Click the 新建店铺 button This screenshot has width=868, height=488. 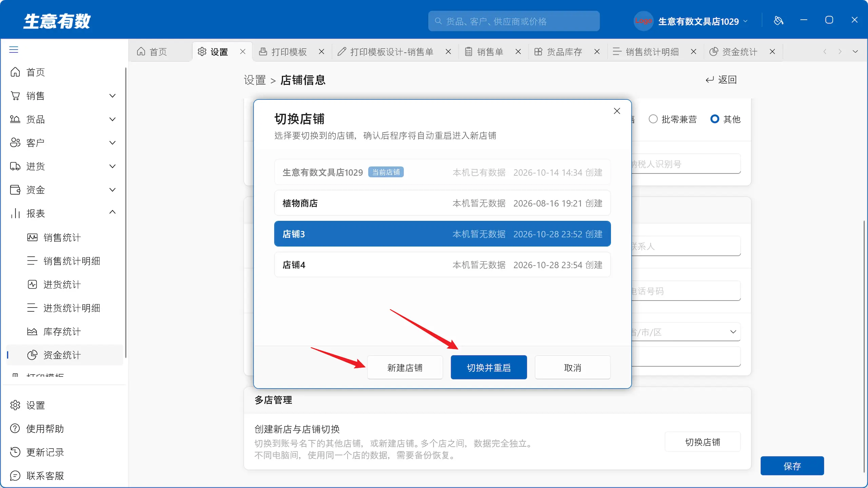pos(405,367)
